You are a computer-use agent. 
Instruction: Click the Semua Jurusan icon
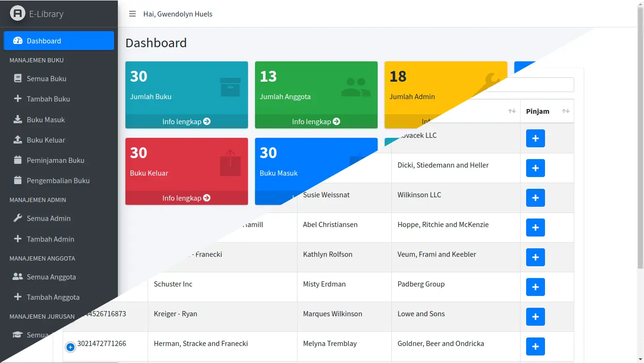pyautogui.click(x=17, y=335)
